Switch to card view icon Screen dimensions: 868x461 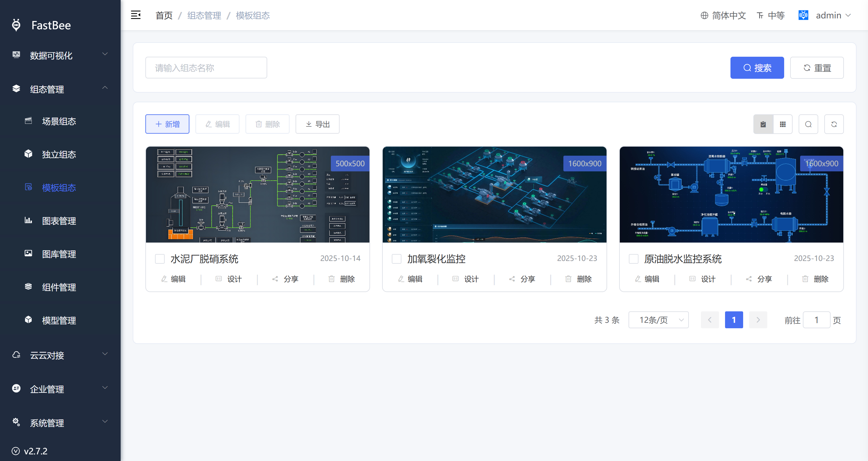tap(763, 124)
